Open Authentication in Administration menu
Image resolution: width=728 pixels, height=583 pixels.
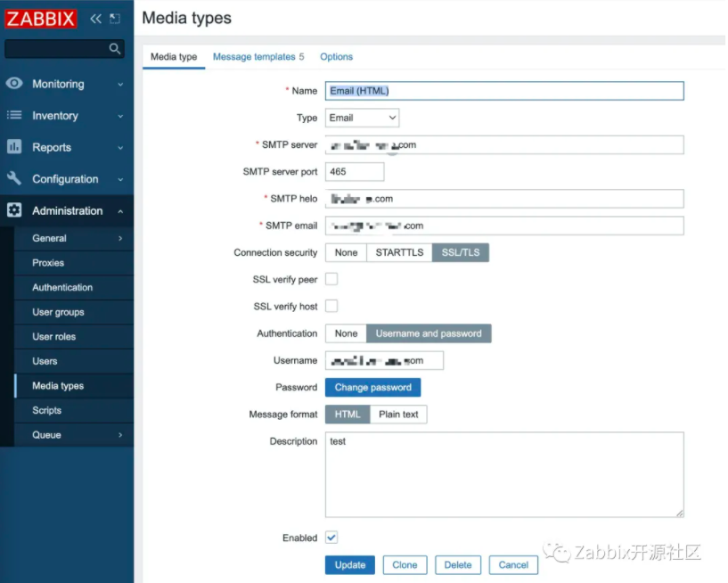[74, 288]
